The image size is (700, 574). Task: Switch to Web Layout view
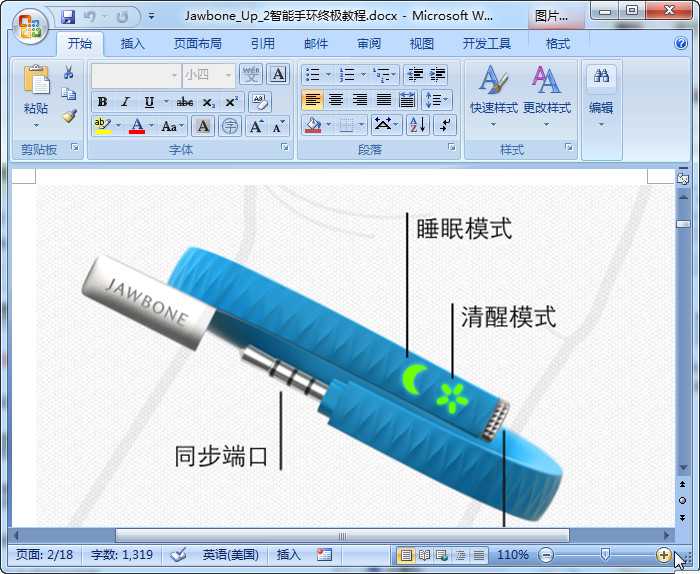click(442, 555)
